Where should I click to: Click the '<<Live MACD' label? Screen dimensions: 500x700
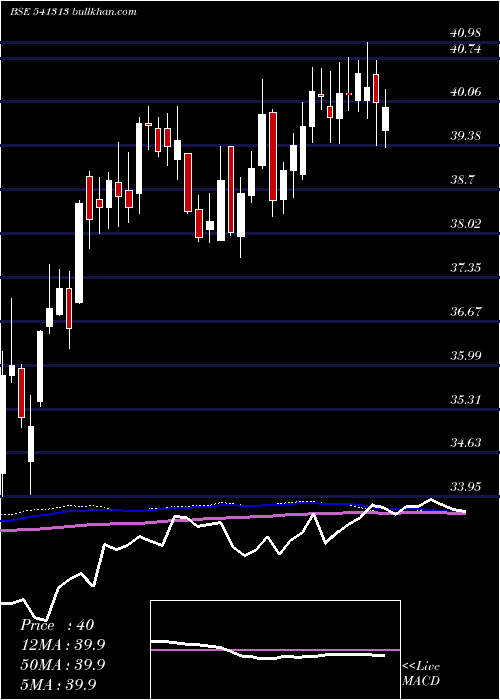[421, 673]
